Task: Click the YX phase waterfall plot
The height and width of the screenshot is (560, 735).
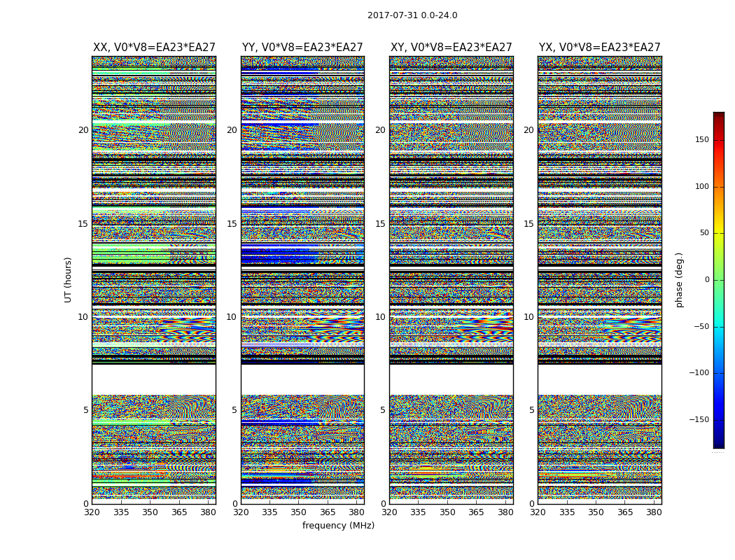Action: point(600,280)
